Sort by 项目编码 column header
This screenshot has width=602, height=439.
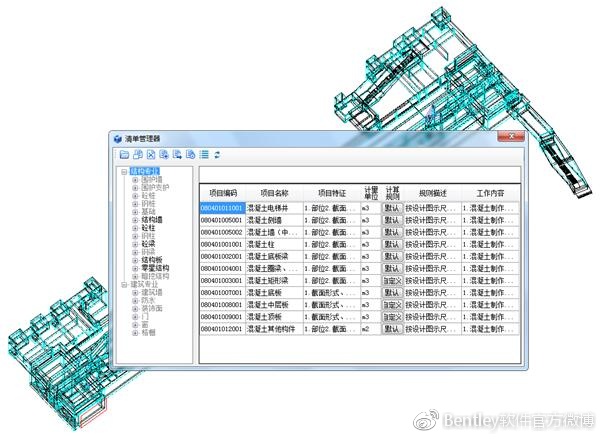pyautogui.click(x=222, y=192)
